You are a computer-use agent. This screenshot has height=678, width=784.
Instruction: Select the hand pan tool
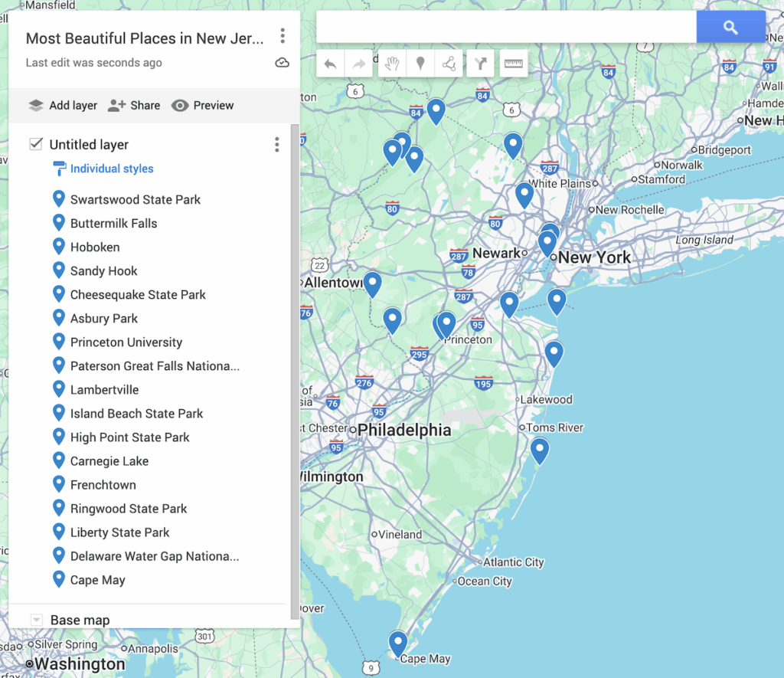(392, 64)
